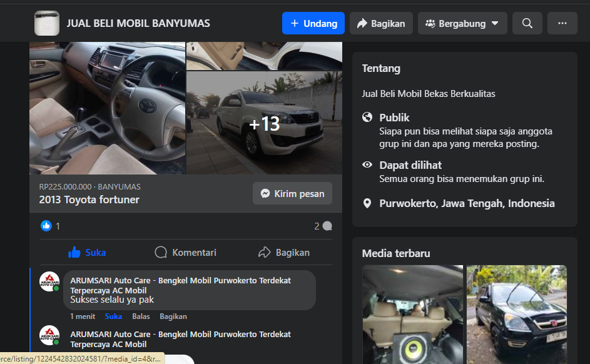The height and width of the screenshot is (364, 590).
Task: Click the like count number 1
Action: 58,226
